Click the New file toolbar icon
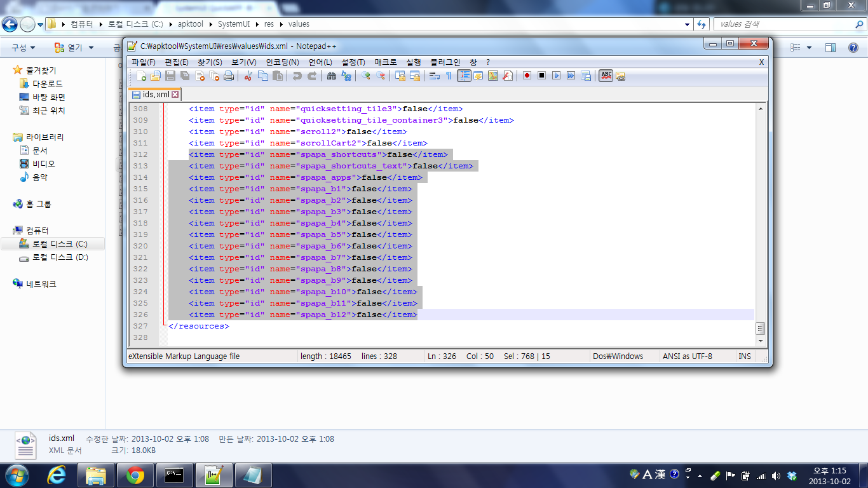 (x=141, y=76)
